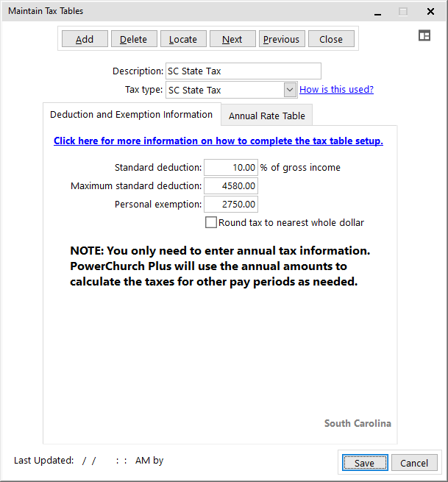
Task: Save the tax table changes
Action: coord(363,463)
